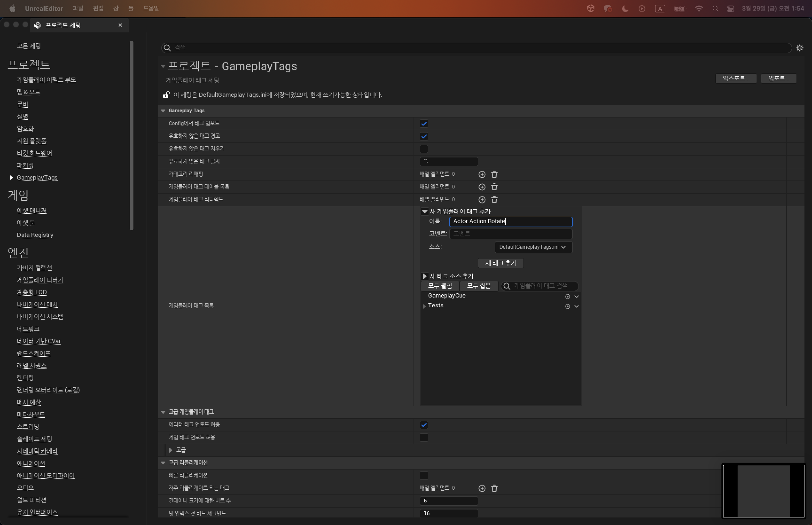Click the lock icon next to DefaultGameplayTags.ini notice

[166, 95]
